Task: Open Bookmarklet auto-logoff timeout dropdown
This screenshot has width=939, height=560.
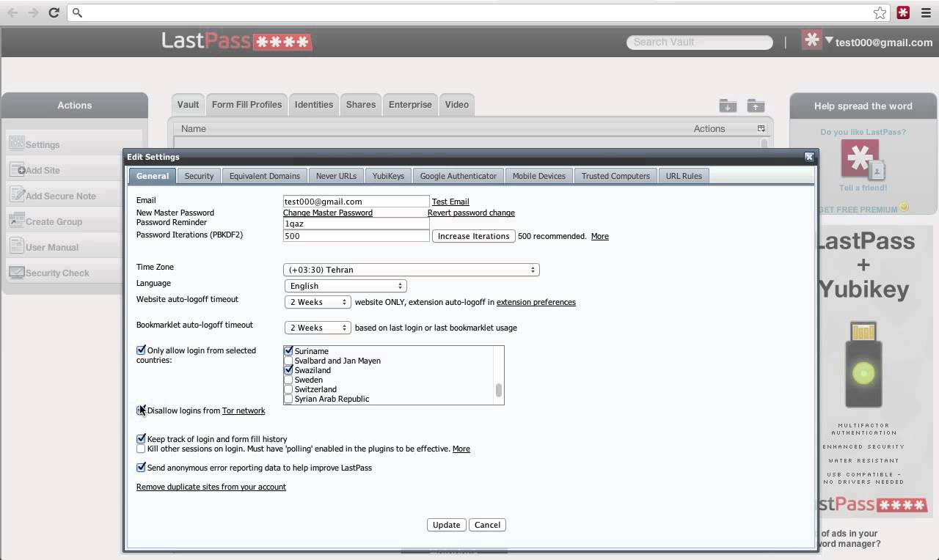Action: coord(318,328)
